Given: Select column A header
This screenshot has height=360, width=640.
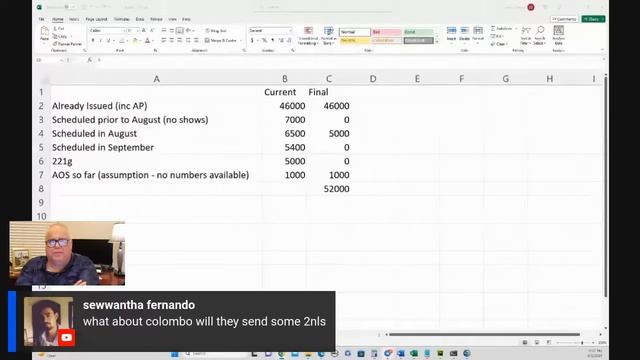Looking at the screenshot, I should [x=156, y=79].
